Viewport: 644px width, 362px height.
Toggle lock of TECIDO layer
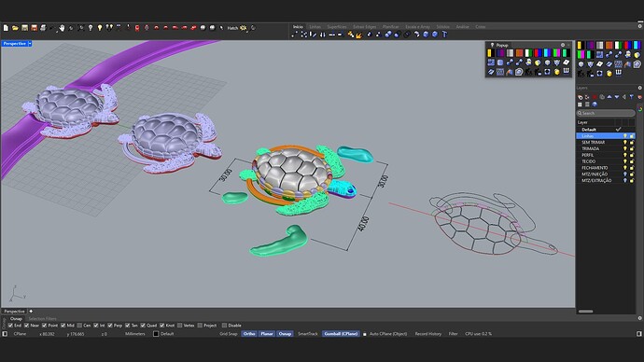(632, 161)
